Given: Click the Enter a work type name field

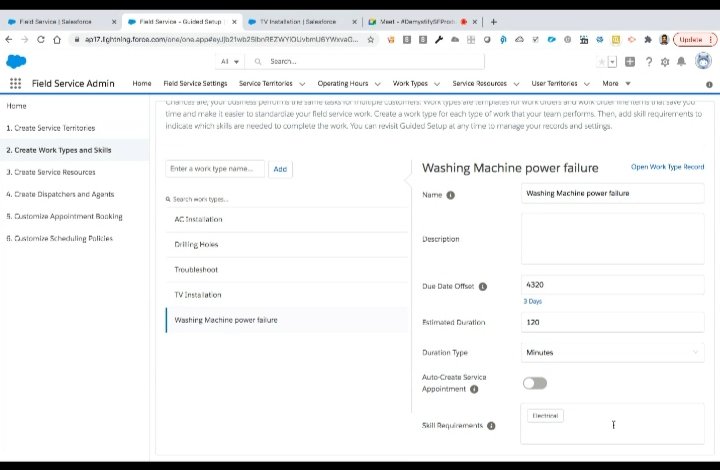Looking at the screenshot, I should click(215, 169).
